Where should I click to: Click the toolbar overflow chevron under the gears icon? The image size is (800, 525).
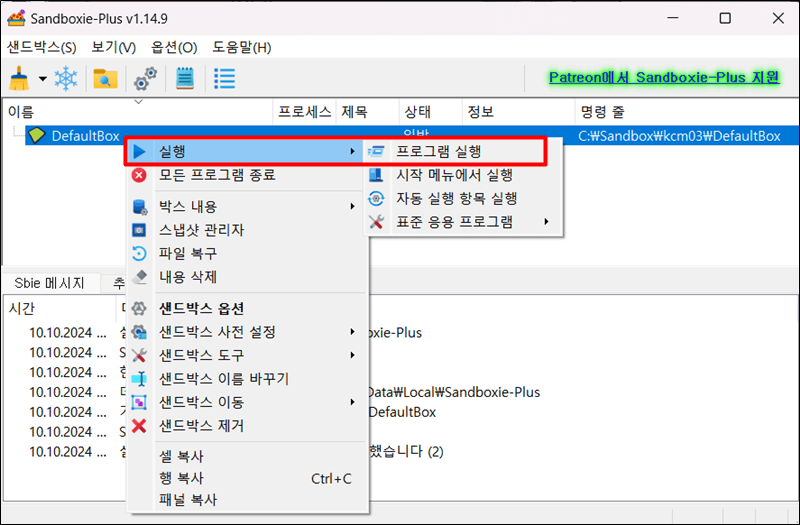pyautogui.click(x=138, y=102)
